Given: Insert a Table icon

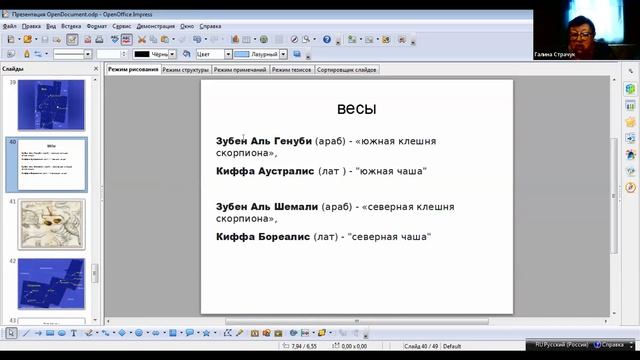Looking at the screenshot, I should point(247,40).
